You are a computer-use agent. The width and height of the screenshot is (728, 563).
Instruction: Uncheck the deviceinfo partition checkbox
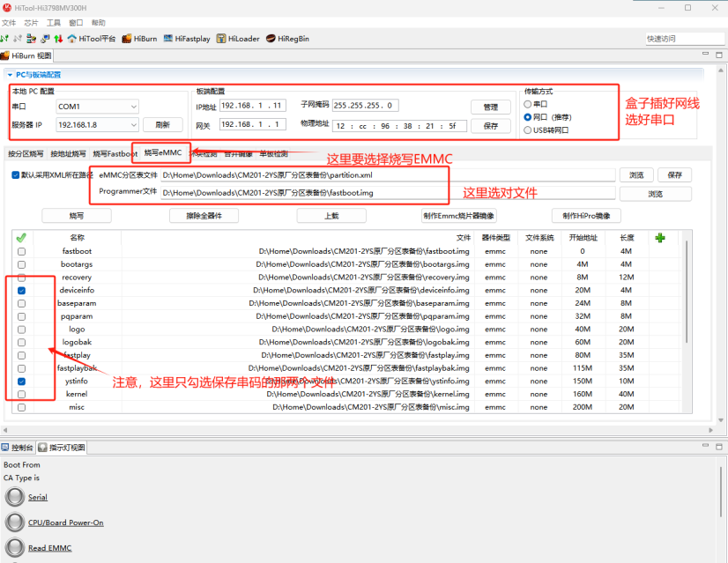click(21, 290)
